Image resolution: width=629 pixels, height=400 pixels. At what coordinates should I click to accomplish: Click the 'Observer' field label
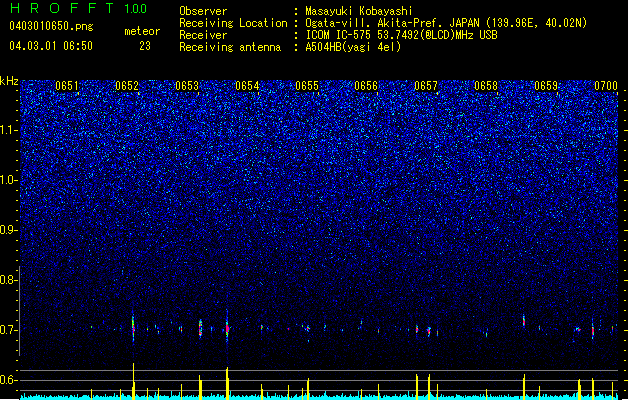pyautogui.click(x=203, y=11)
